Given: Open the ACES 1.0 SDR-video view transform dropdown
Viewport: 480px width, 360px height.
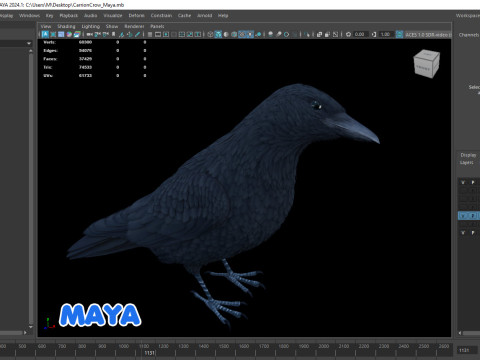Looking at the screenshot, I should pos(428,34).
